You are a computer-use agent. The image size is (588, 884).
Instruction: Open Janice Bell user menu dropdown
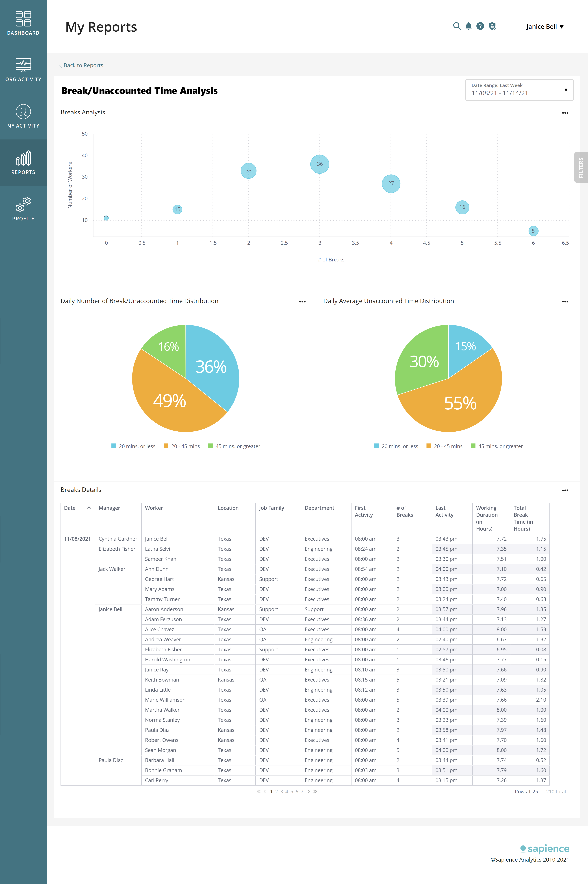[545, 27]
